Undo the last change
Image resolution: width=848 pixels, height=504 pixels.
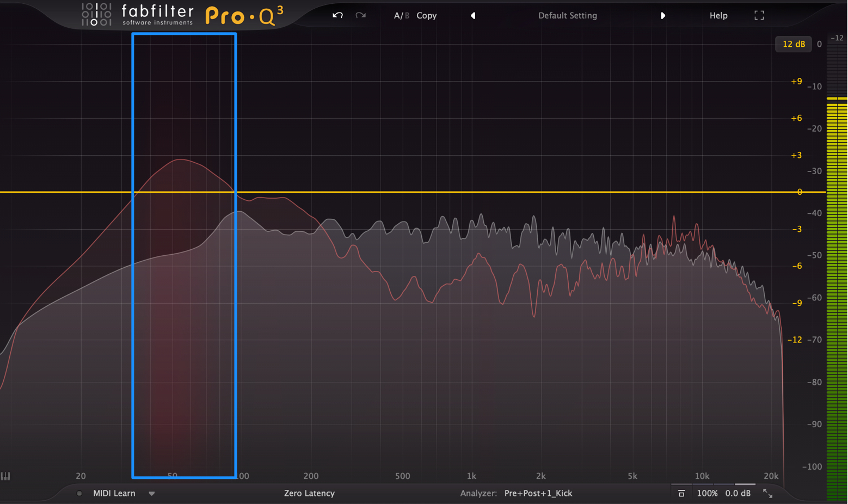click(x=337, y=15)
